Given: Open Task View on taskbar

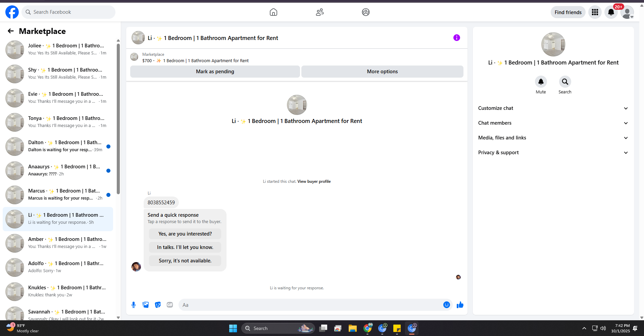Looking at the screenshot, I should (323, 328).
